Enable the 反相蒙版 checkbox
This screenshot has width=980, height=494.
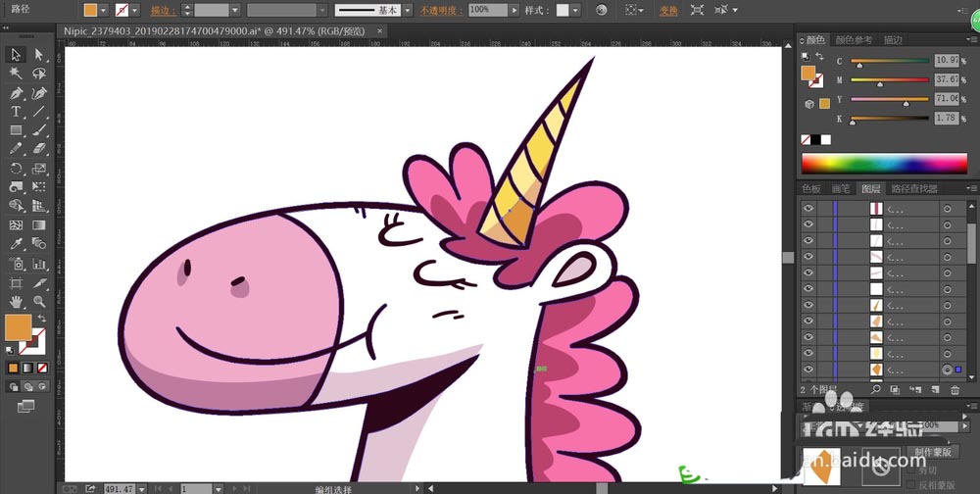pyautogui.click(x=910, y=484)
